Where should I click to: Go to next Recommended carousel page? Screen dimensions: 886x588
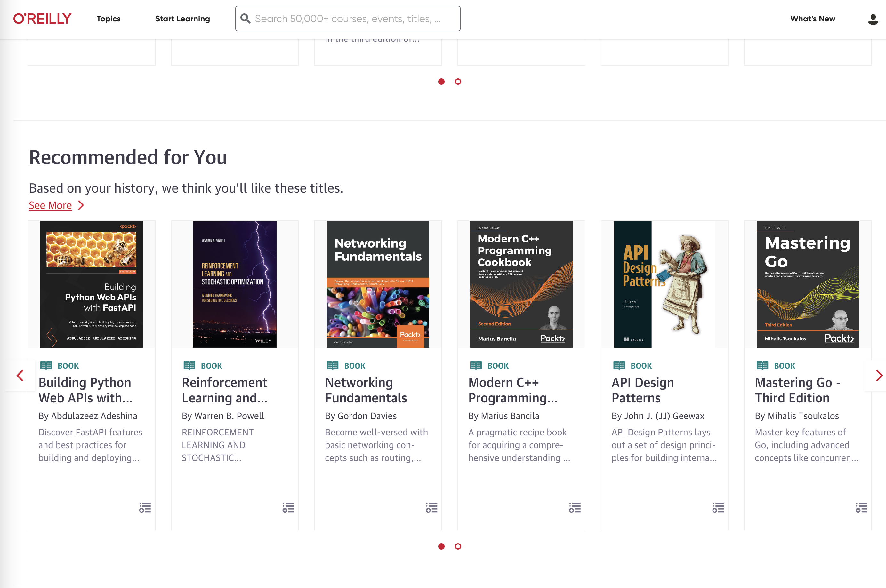pos(879,375)
